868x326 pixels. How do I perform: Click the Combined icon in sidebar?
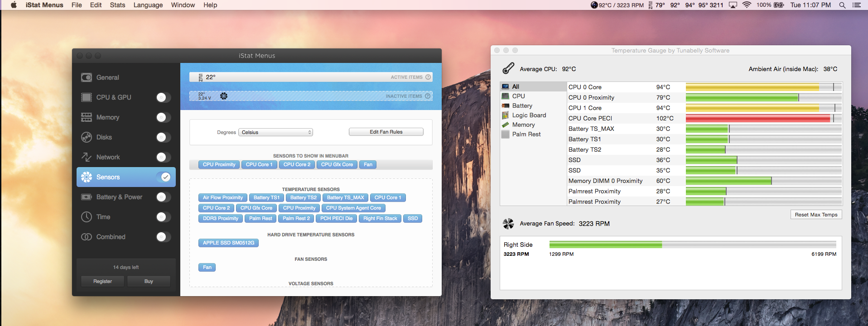click(x=87, y=237)
